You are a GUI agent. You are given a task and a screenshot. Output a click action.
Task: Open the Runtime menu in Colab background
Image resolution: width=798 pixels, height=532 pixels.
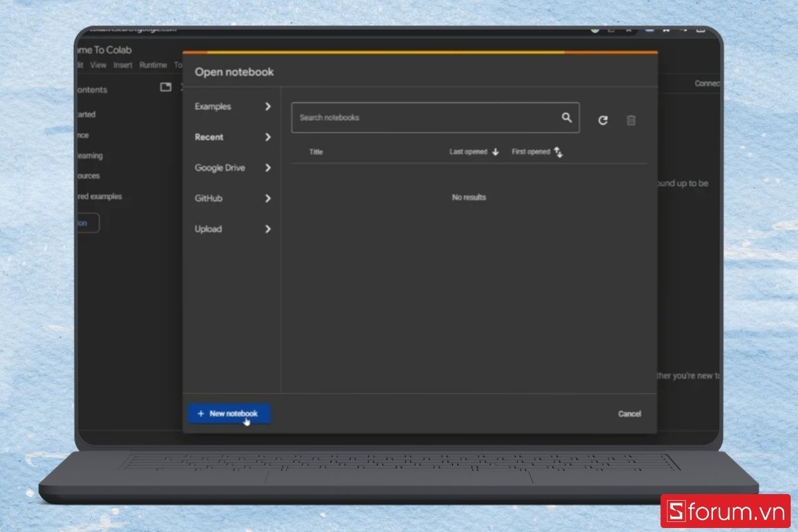(x=153, y=65)
